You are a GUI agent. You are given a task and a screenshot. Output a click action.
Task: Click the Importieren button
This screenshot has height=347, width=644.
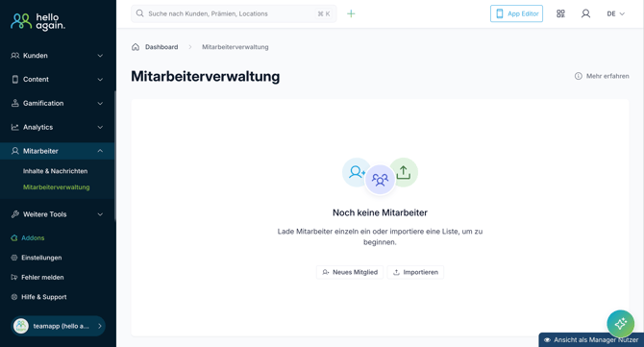415,272
